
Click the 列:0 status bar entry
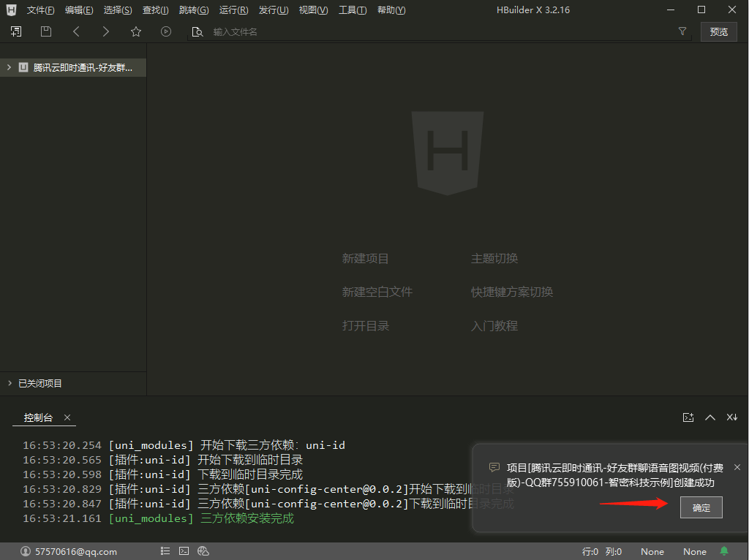pyautogui.click(x=614, y=551)
